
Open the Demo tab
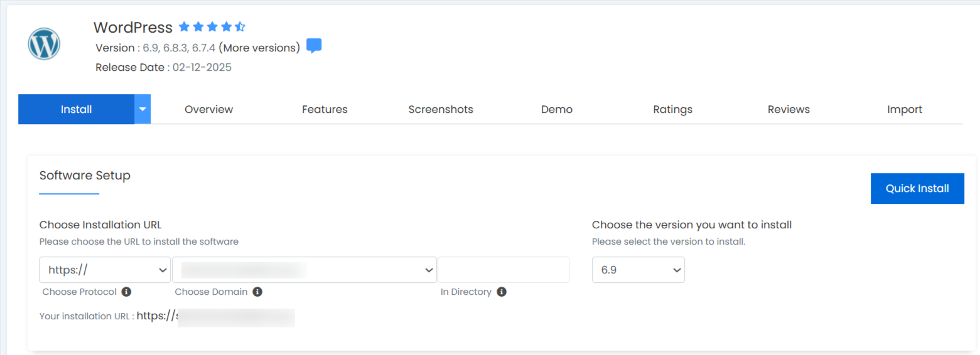point(557,109)
